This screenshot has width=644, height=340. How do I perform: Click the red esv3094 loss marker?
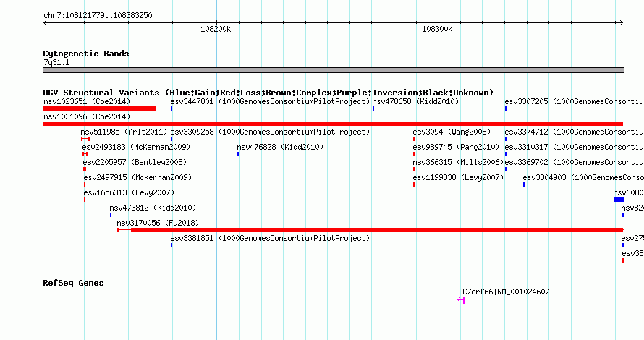pyautogui.click(x=414, y=139)
